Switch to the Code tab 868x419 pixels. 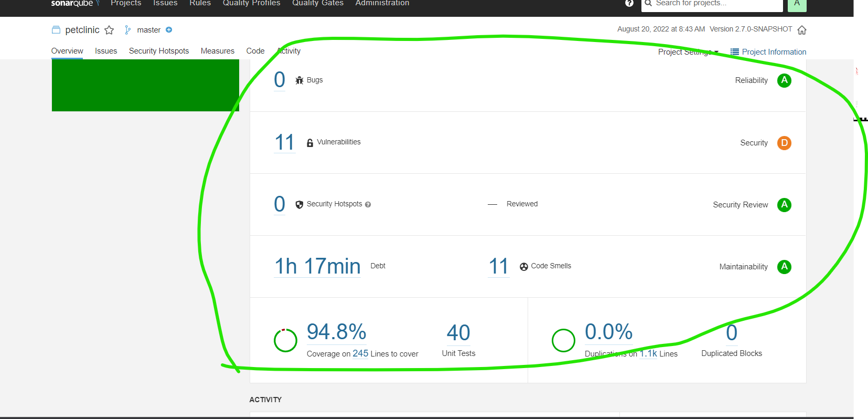tap(255, 51)
